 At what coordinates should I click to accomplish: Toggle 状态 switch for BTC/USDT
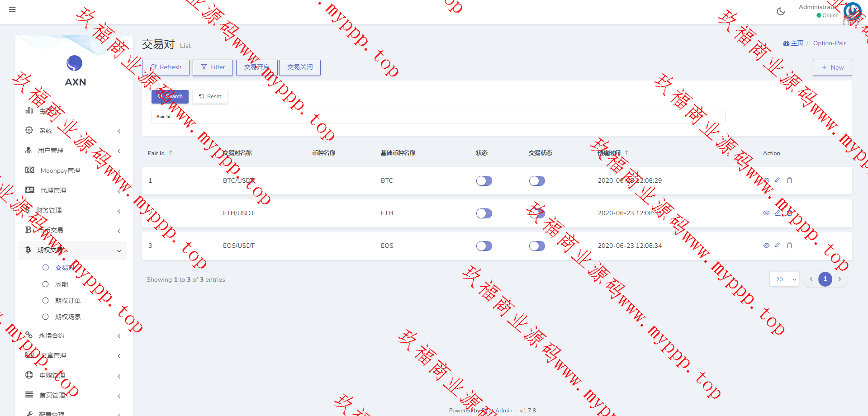pyautogui.click(x=484, y=181)
